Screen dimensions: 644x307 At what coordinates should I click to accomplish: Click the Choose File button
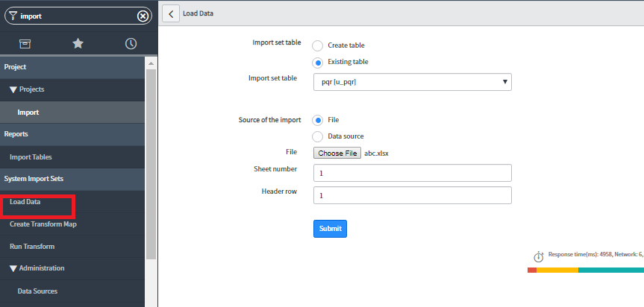click(x=337, y=153)
